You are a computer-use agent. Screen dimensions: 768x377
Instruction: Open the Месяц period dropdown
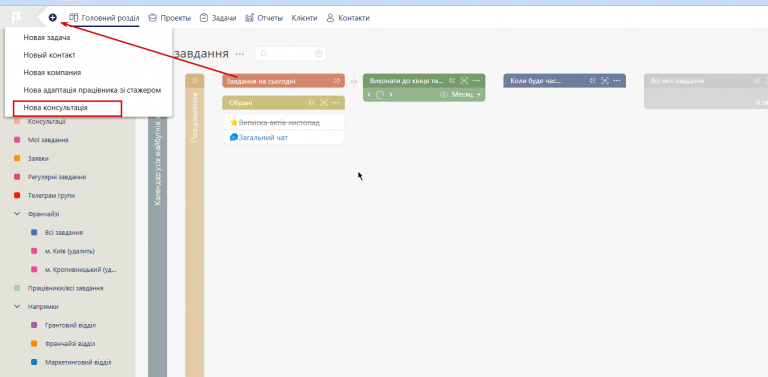pos(467,94)
